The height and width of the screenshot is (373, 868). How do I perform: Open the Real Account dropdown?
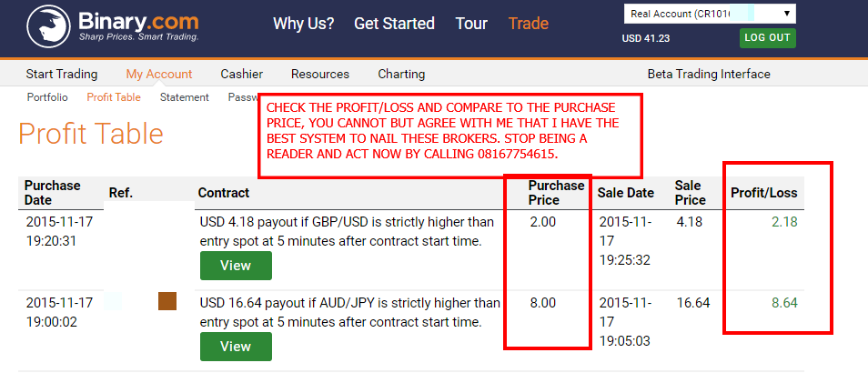point(710,14)
